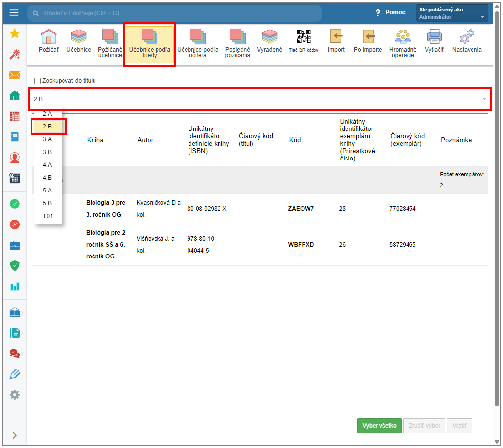503x448 pixels.
Task: Expand the left sidebar with bottom chevron
Action: (x=15, y=435)
